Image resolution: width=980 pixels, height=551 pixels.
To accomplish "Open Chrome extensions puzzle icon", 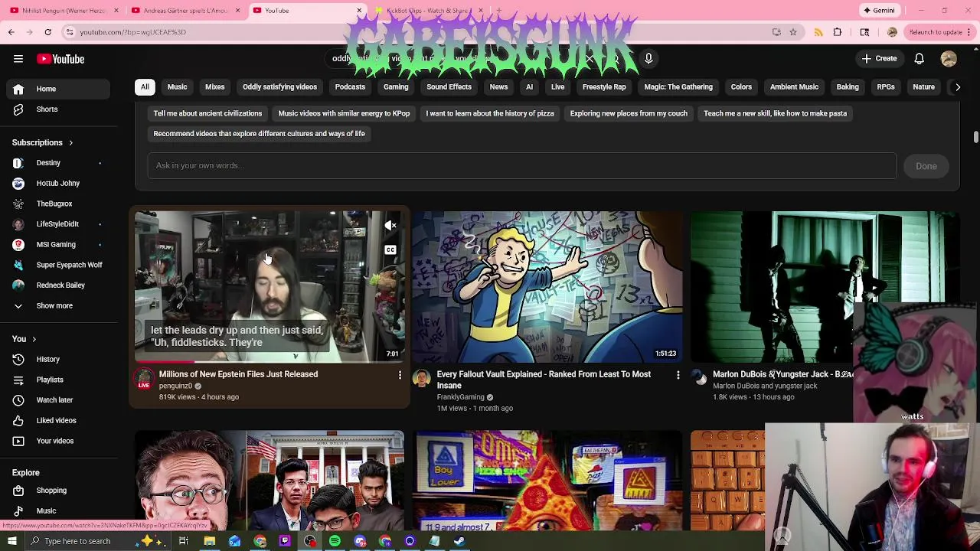I will (x=837, y=32).
